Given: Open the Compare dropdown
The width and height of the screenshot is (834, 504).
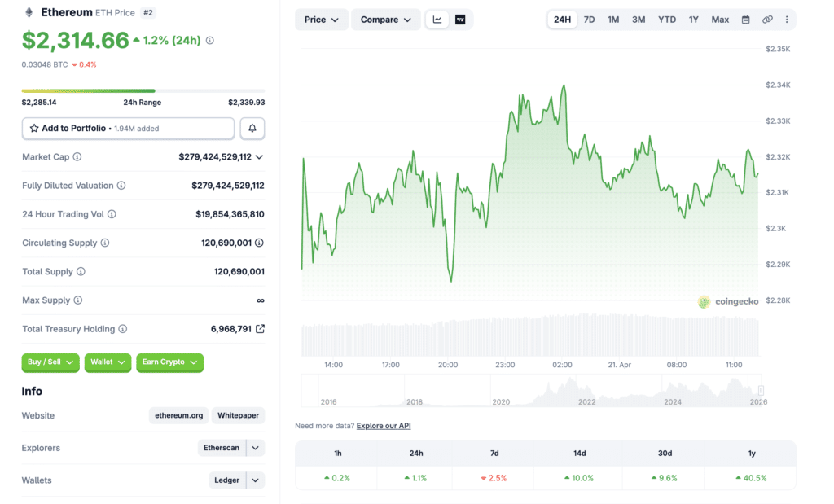Looking at the screenshot, I should (384, 19).
